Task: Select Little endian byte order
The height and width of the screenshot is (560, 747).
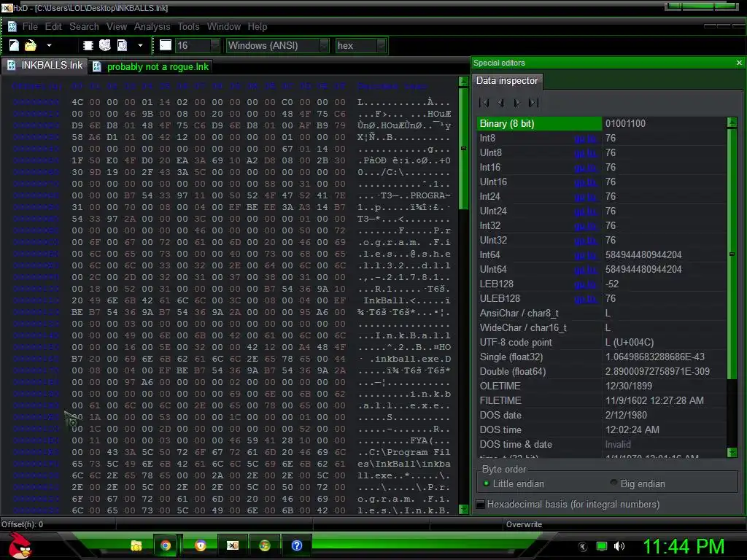Action: click(x=514, y=484)
